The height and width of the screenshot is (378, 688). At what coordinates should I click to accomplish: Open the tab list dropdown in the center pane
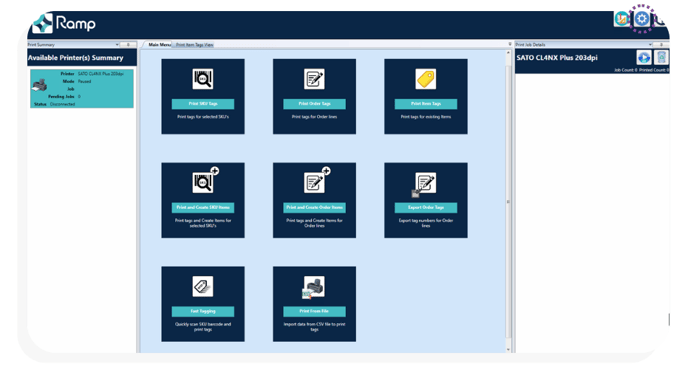[509, 44]
